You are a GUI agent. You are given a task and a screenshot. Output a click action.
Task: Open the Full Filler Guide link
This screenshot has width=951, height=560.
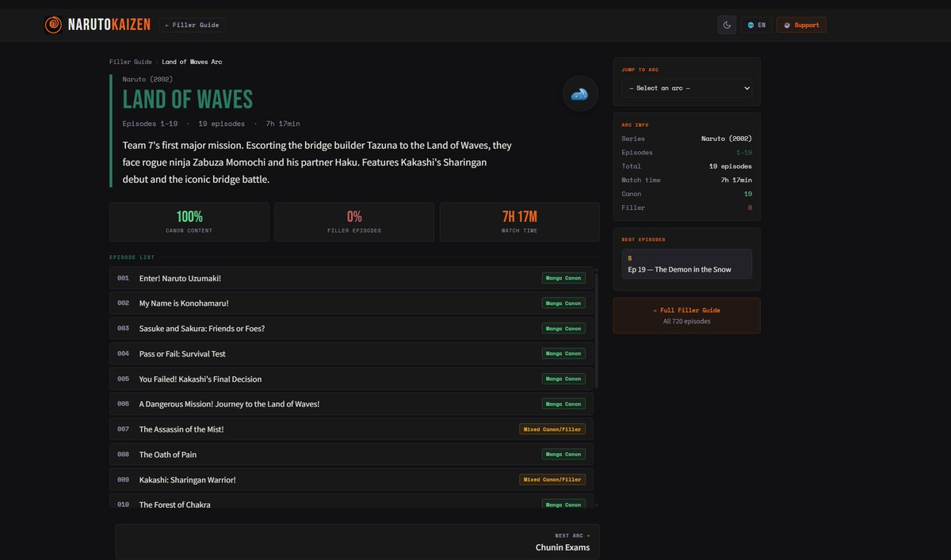tap(687, 315)
